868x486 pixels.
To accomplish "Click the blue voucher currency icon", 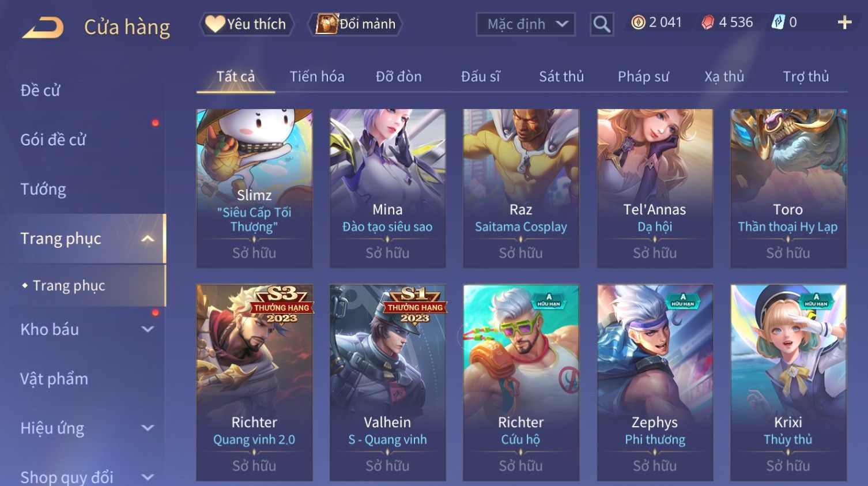I will point(778,22).
